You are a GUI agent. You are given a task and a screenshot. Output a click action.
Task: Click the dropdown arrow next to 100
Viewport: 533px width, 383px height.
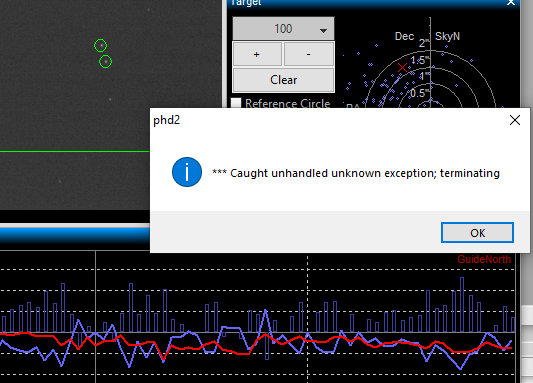pos(323,31)
